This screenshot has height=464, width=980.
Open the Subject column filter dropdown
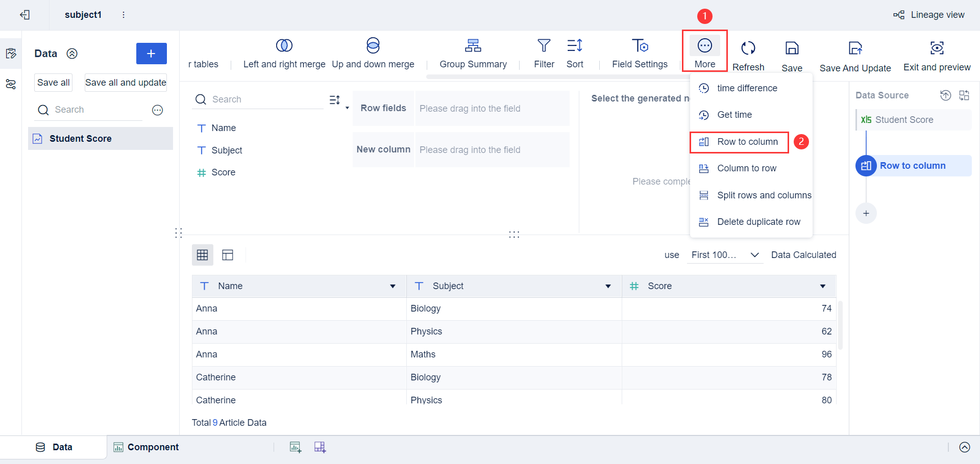[608, 286]
